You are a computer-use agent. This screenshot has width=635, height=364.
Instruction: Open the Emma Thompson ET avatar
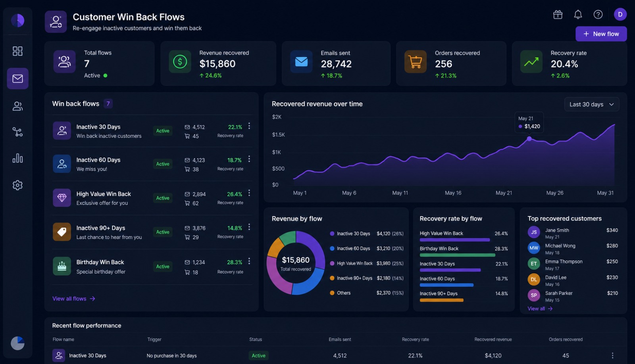(534, 264)
